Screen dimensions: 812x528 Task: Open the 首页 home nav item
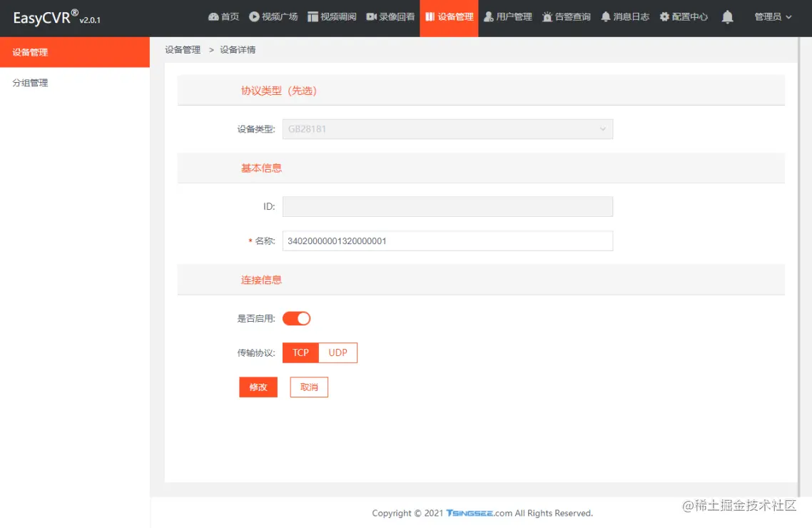(x=224, y=16)
